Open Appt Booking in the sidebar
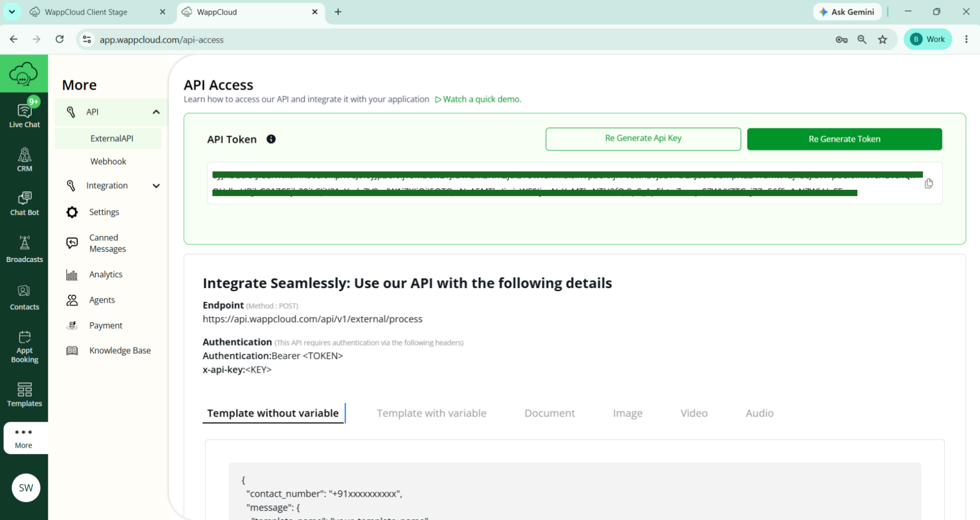 coord(24,346)
